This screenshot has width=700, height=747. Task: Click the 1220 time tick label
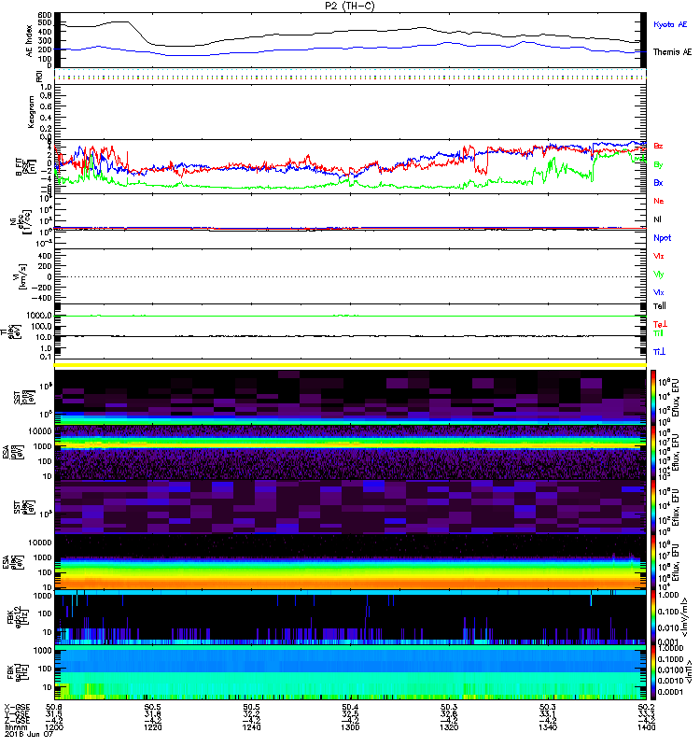(x=153, y=727)
